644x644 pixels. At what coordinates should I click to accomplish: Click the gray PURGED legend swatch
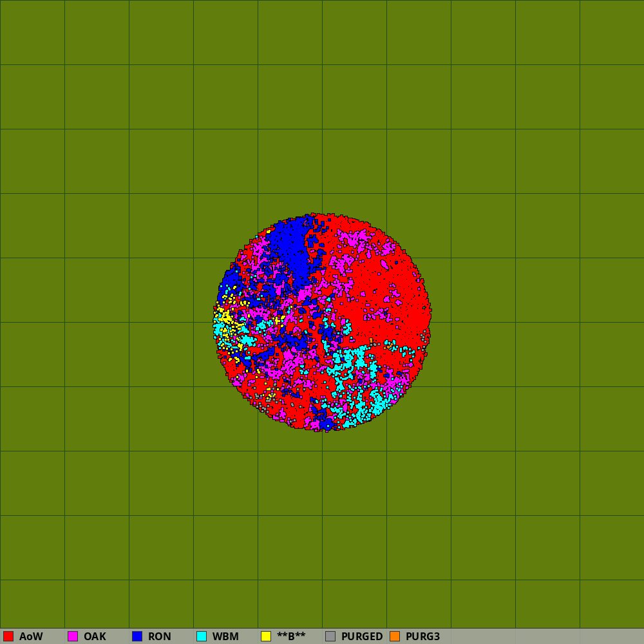pos(330,636)
